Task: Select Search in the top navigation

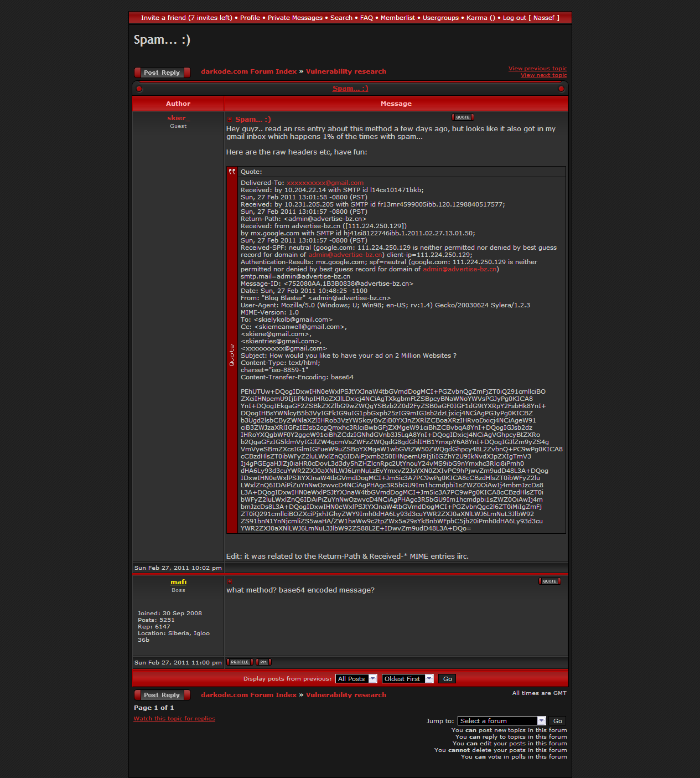Action: click(x=341, y=18)
